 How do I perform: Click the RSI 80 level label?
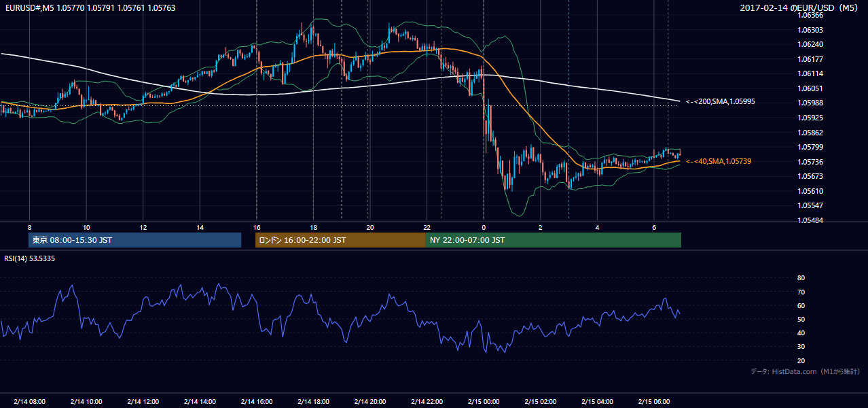pos(801,278)
